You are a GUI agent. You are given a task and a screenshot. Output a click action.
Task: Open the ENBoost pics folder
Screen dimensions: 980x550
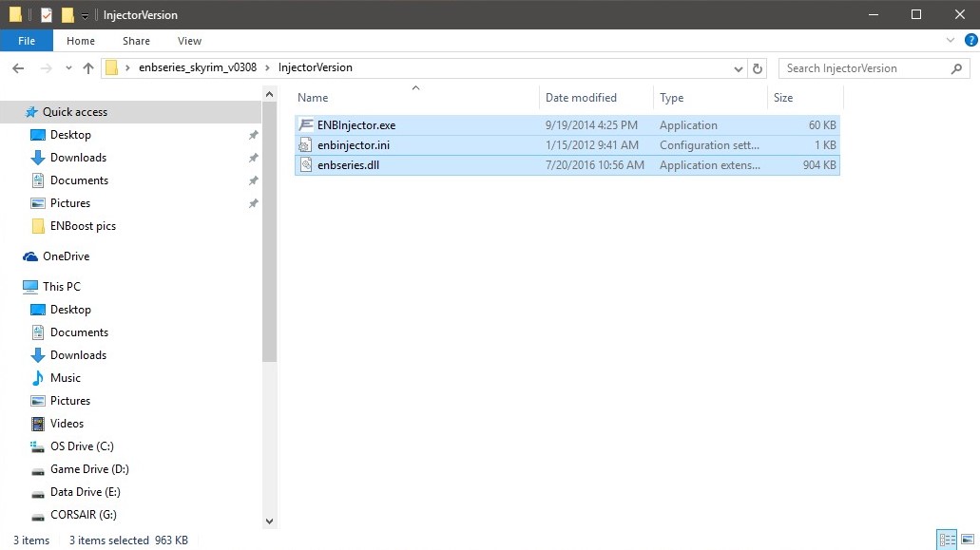(x=83, y=226)
